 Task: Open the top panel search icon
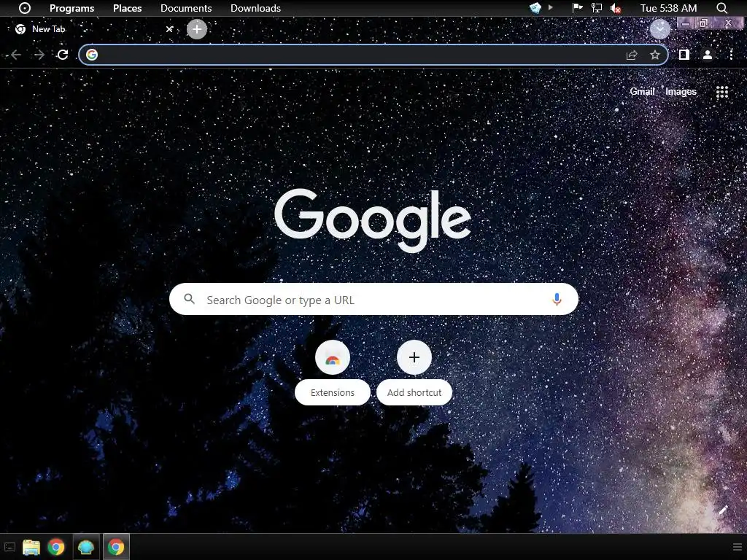click(x=721, y=8)
